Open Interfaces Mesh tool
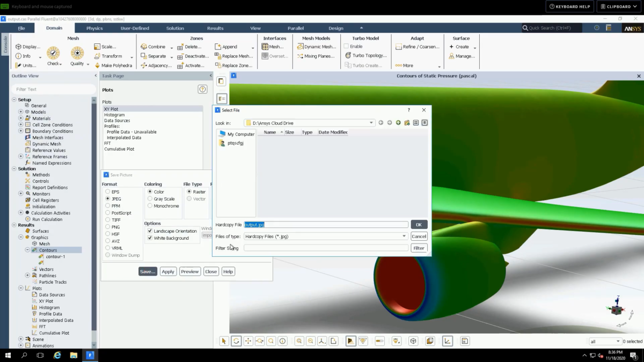The height and width of the screenshot is (362, 644). [273, 47]
